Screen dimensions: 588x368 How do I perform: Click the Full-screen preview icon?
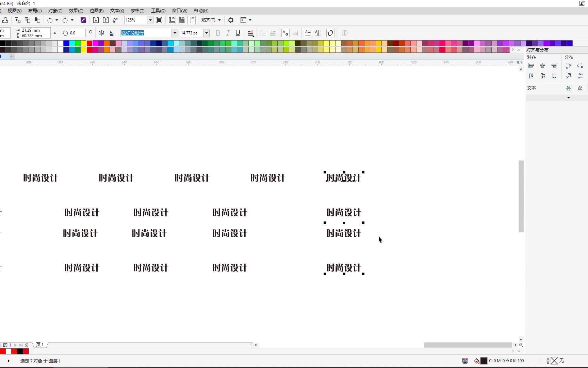click(159, 20)
